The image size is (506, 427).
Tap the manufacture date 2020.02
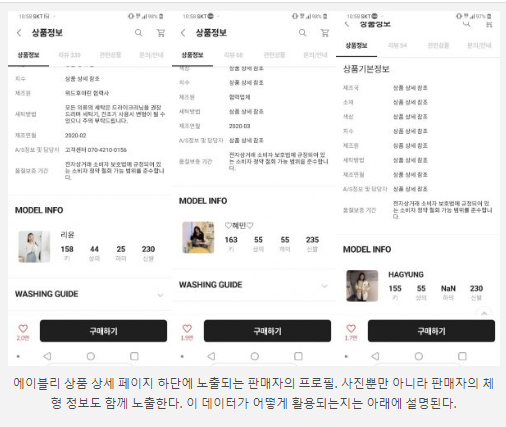tap(76, 136)
